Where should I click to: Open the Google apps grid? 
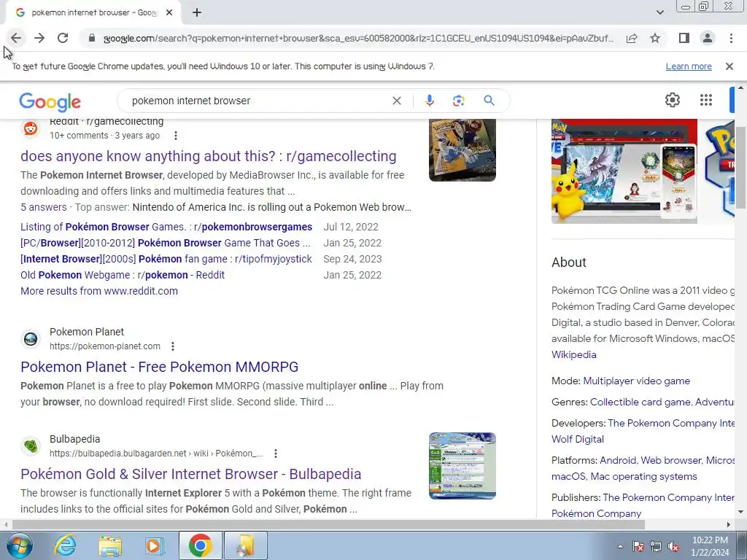(x=706, y=100)
